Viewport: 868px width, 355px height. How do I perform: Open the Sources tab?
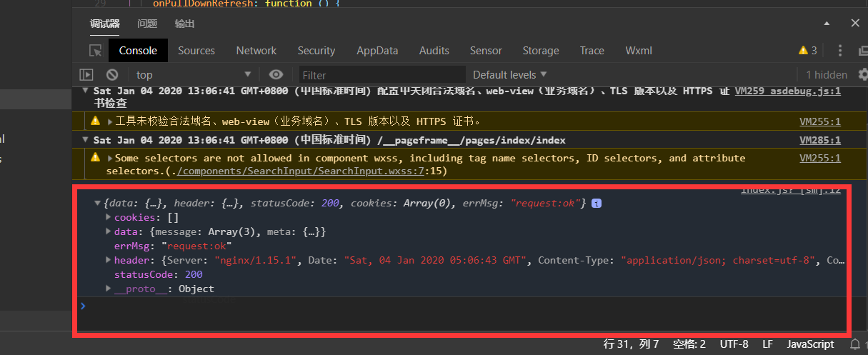(196, 51)
